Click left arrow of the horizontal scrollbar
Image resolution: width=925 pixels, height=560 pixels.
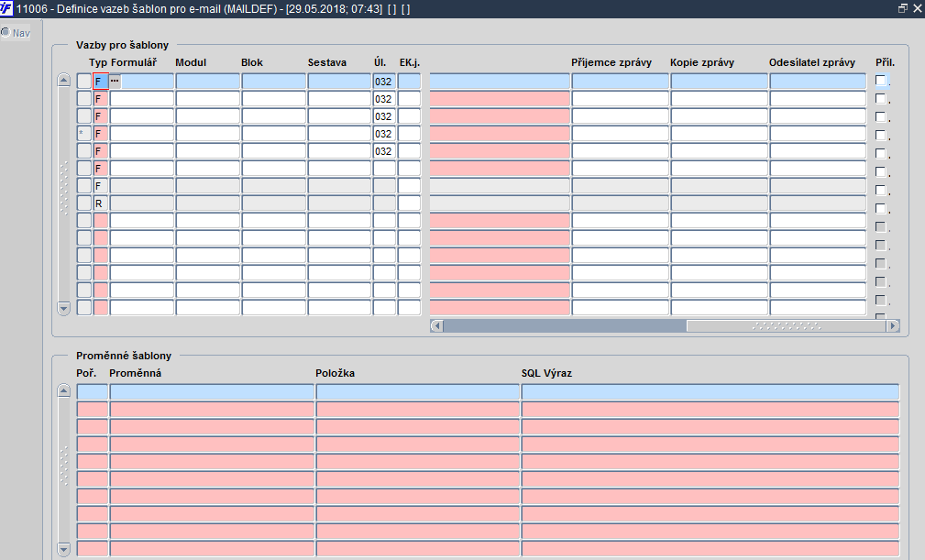click(436, 325)
